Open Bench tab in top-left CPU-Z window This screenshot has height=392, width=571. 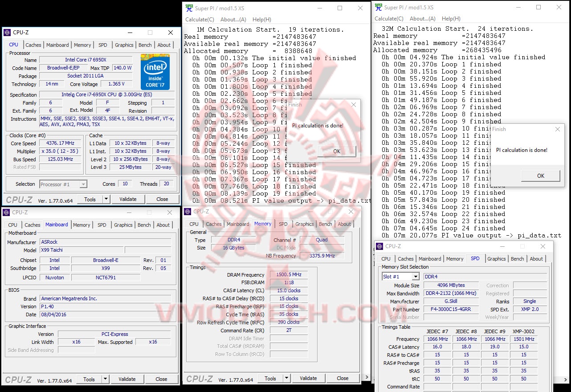pyautogui.click(x=145, y=45)
